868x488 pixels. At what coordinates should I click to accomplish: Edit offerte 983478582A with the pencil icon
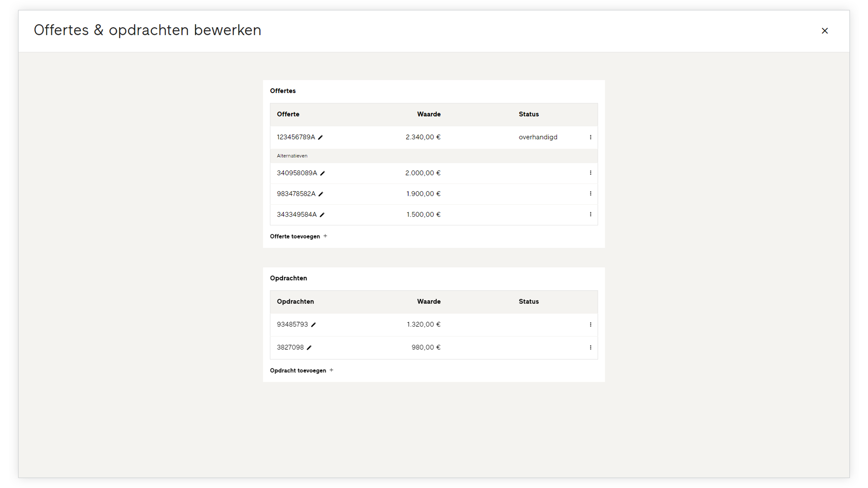point(321,194)
